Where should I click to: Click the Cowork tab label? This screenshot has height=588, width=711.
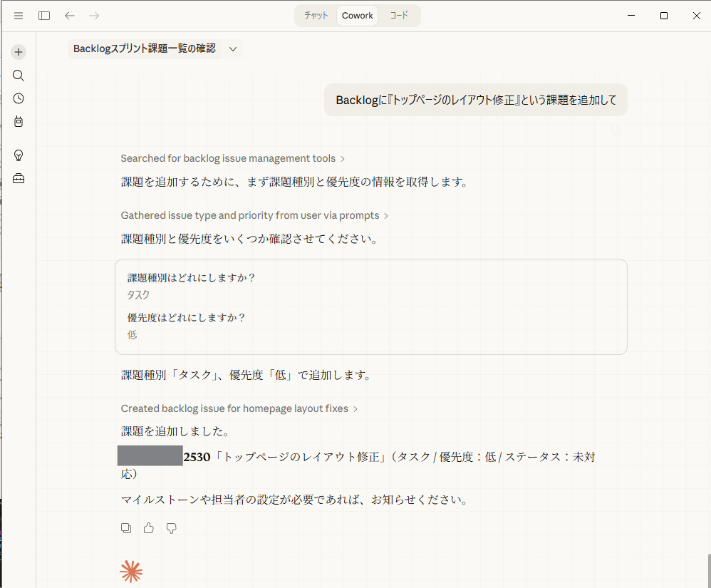[x=357, y=15]
